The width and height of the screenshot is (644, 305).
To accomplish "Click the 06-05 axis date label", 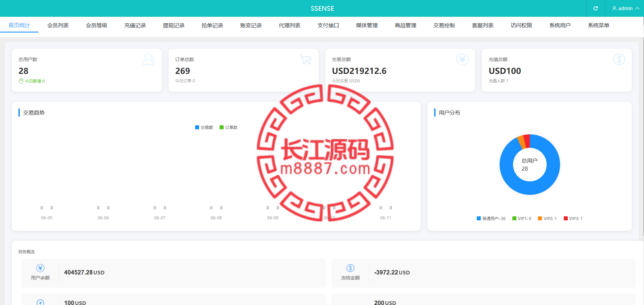I will click(x=47, y=218).
